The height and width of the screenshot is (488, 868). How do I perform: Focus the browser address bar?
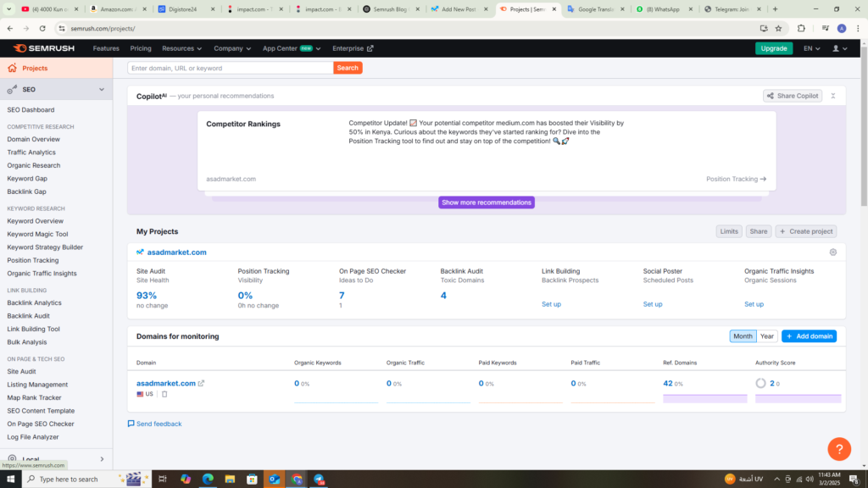(409, 28)
